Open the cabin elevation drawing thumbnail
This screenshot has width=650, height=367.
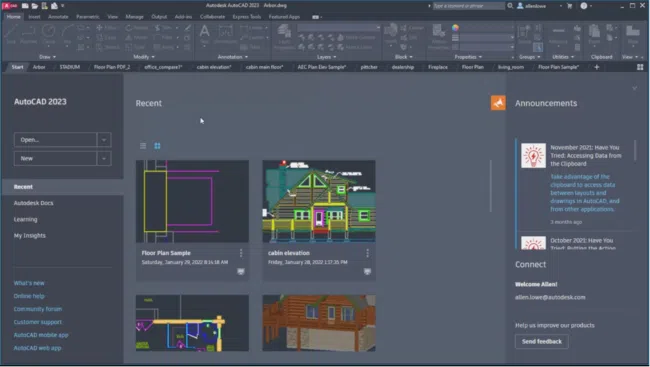click(319, 201)
